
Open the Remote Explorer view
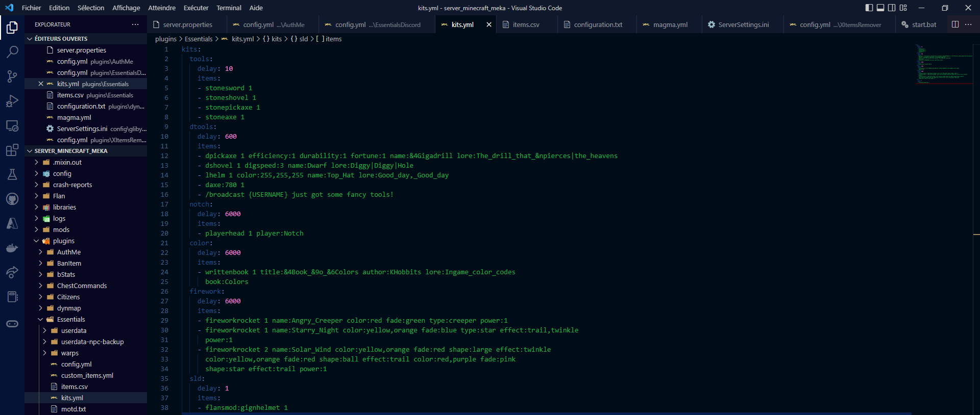[12, 125]
